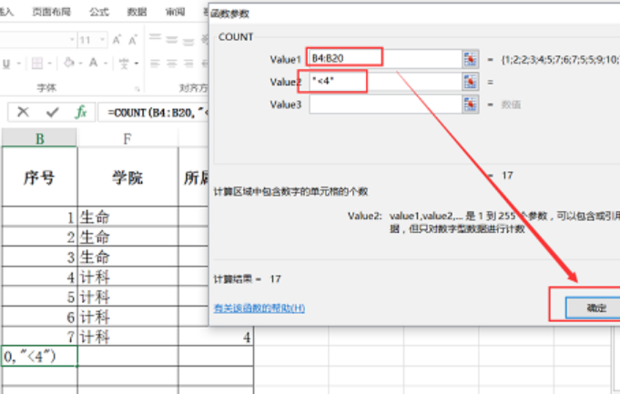Click 生命 cell in row 2

pyautogui.click(x=128, y=237)
